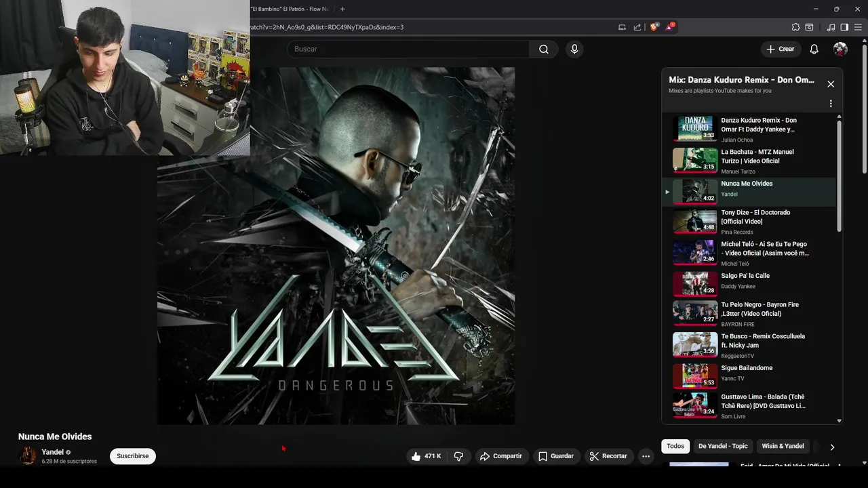
Task: Open more actions ellipsis beside Recortar
Action: 646,456
